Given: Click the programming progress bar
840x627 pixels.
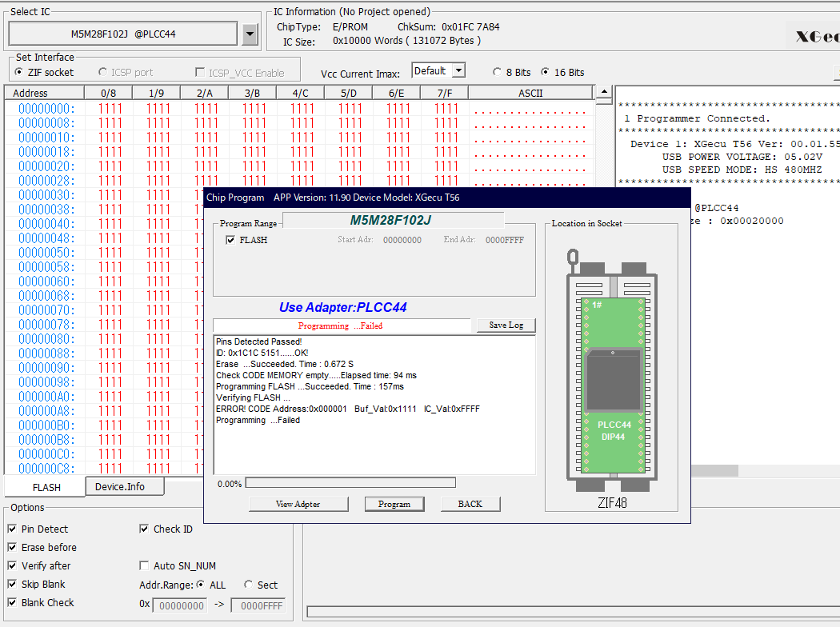Looking at the screenshot, I should [350, 483].
